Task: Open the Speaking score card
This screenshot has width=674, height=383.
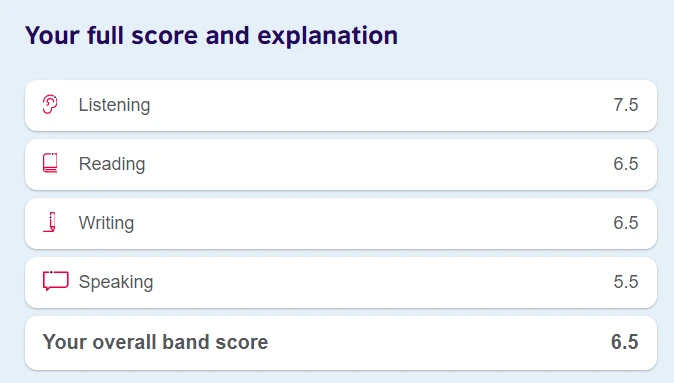Action: click(x=341, y=282)
